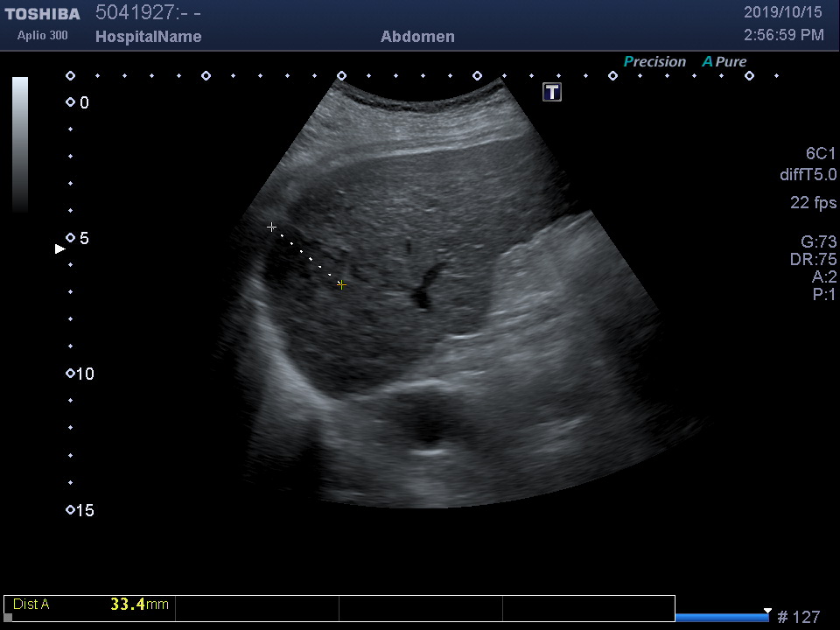Click the grayscale bar at top left
The height and width of the screenshot is (630, 840).
point(19,144)
